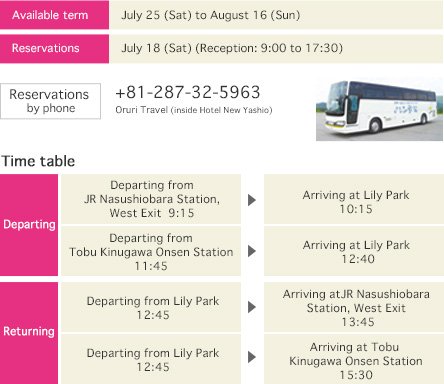This screenshot has width=444, height=384.
Task: Select the Arriving at Lily Park 12:40 cell
Action: click(x=354, y=251)
